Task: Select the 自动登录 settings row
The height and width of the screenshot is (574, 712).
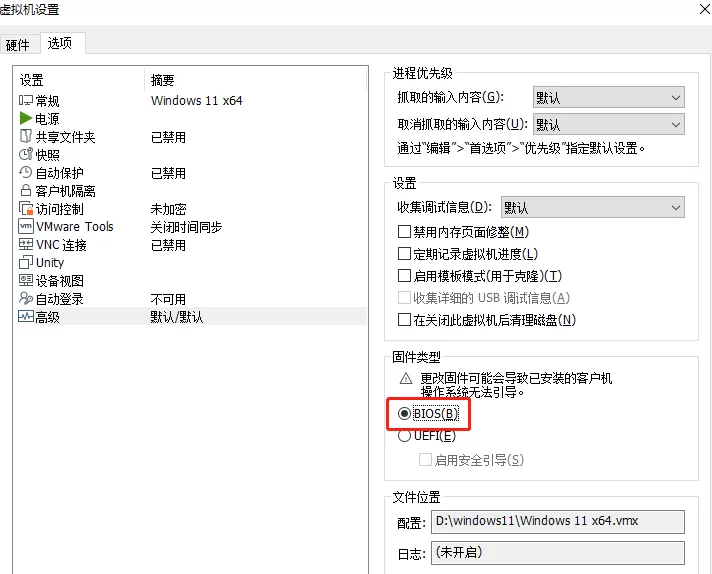Action: [191, 299]
